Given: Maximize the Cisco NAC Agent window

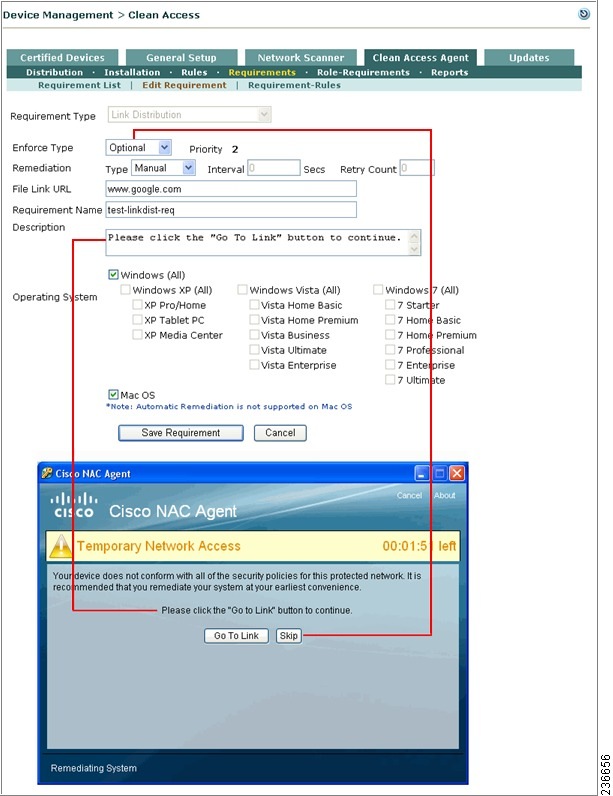Looking at the screenshot, I should tap(439, 473).
